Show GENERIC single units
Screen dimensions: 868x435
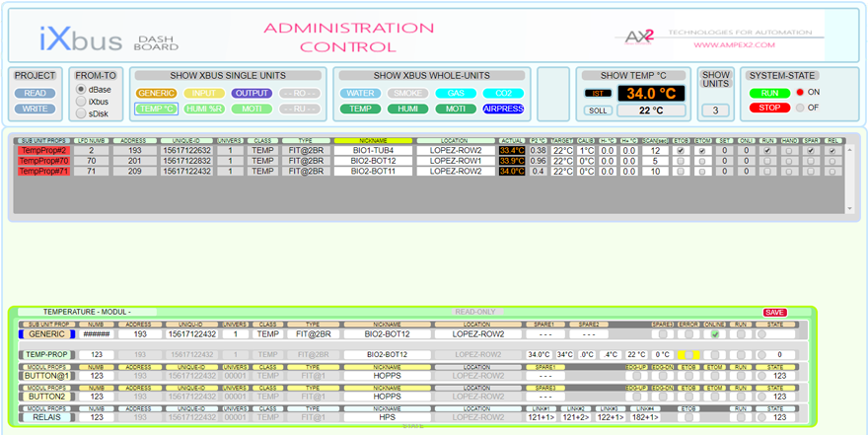(x=156, y=93)
